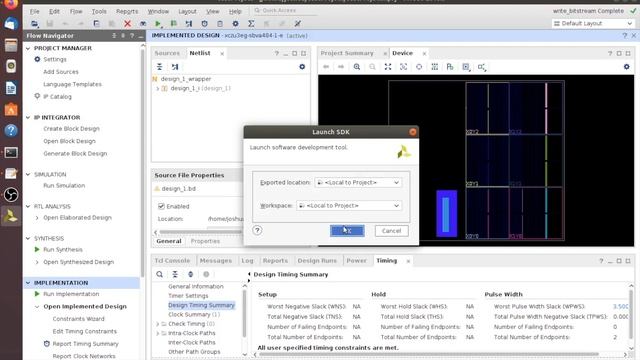
Task: Open Ubuntu Help icon in the dock
Action: point(11,131)
